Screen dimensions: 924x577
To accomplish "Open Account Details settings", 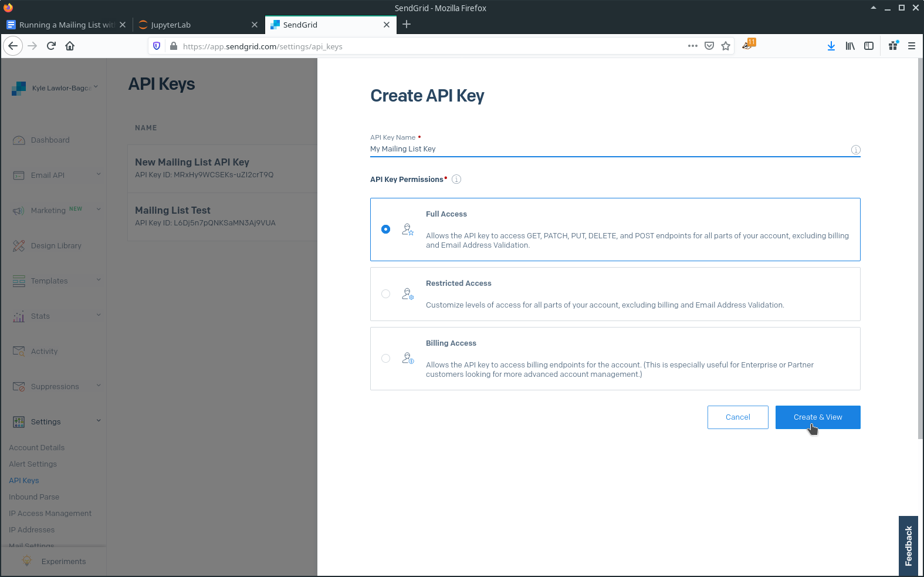I will click(36, 448).
